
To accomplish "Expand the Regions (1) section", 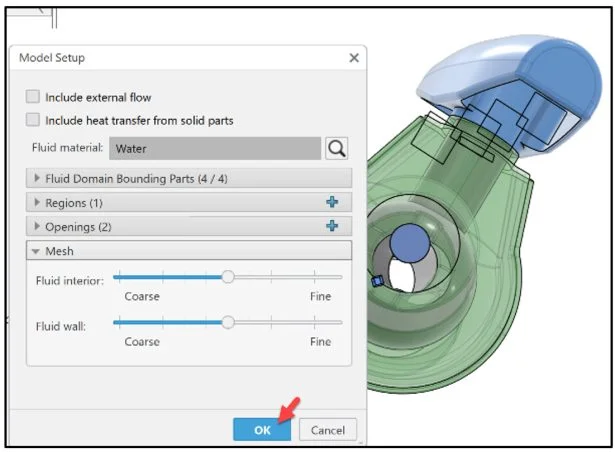I will (x=38, y=202).
